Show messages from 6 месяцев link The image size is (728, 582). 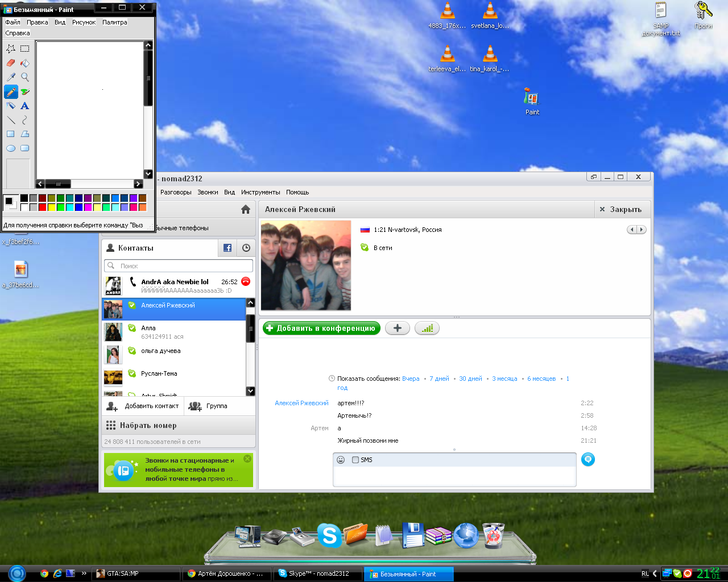click(x=541, y=379)
